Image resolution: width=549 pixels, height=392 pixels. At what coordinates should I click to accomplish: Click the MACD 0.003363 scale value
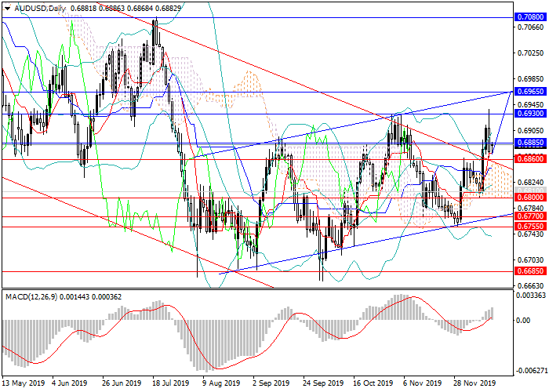tap(530, 296)
